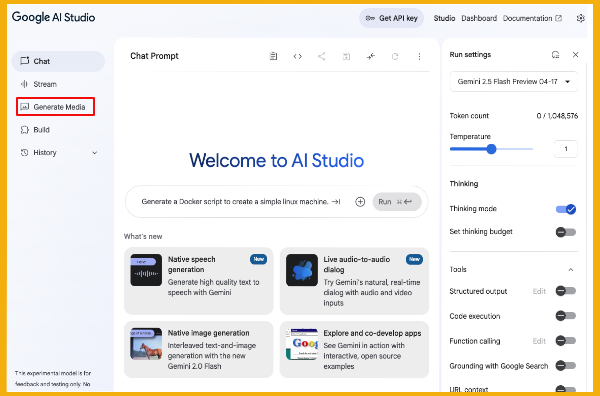
Task: Click the Clear chat refresh icon
Action: click(395, 56)
